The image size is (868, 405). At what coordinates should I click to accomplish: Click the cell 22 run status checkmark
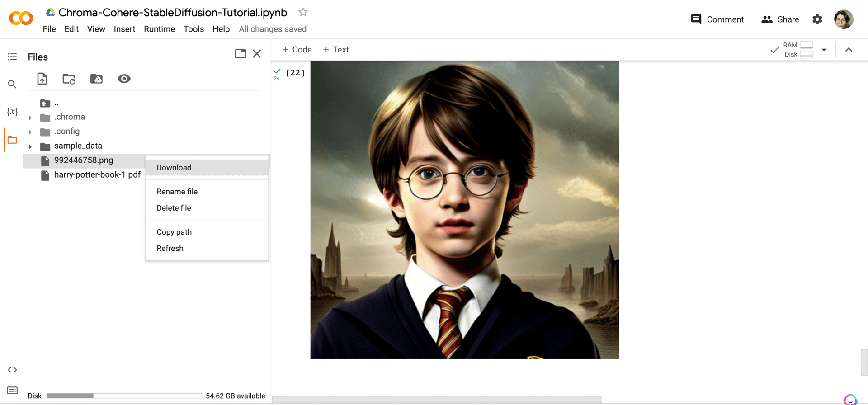pyautogui.click(x=277, y=71)
